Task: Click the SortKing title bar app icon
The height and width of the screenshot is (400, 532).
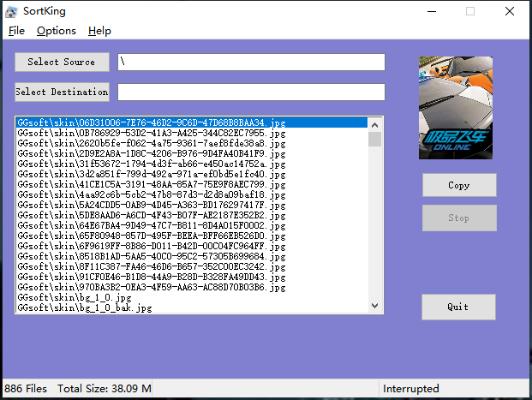Action: (x=11, y=11)
